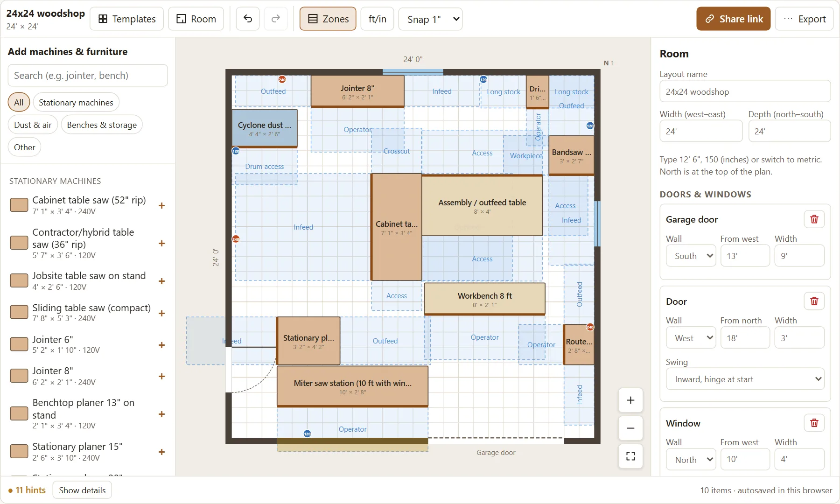Select the Miter saw station on plan
Image resolution: width=840 pixels, height=504 pixels.
point(352,386)
